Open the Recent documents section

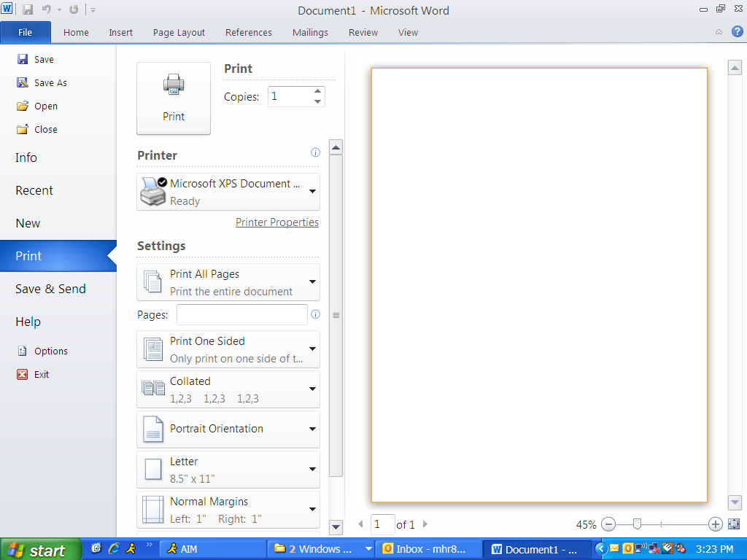click(34, 190)
